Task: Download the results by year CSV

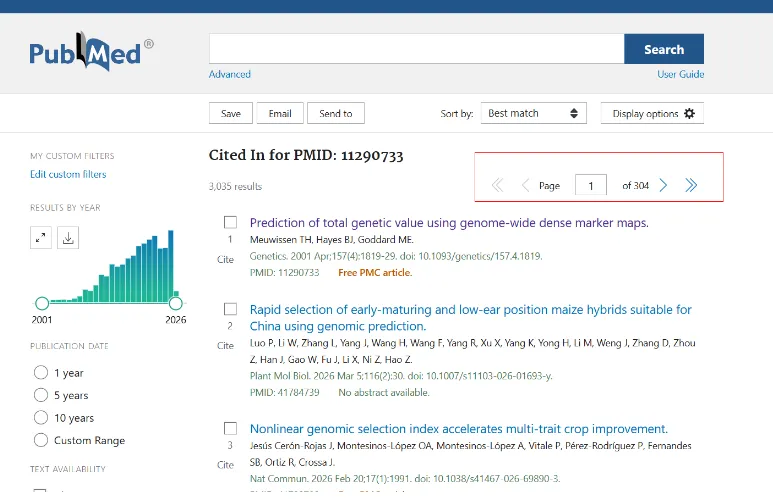Action: pyautogui.click(x=68, y=237)
